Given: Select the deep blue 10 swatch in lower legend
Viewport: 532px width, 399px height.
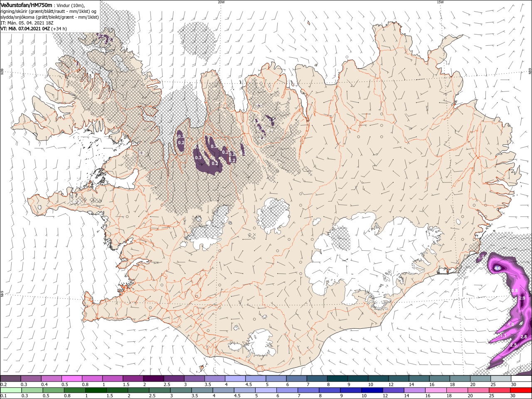Looking at the screenshot, I should coord(371,390).
